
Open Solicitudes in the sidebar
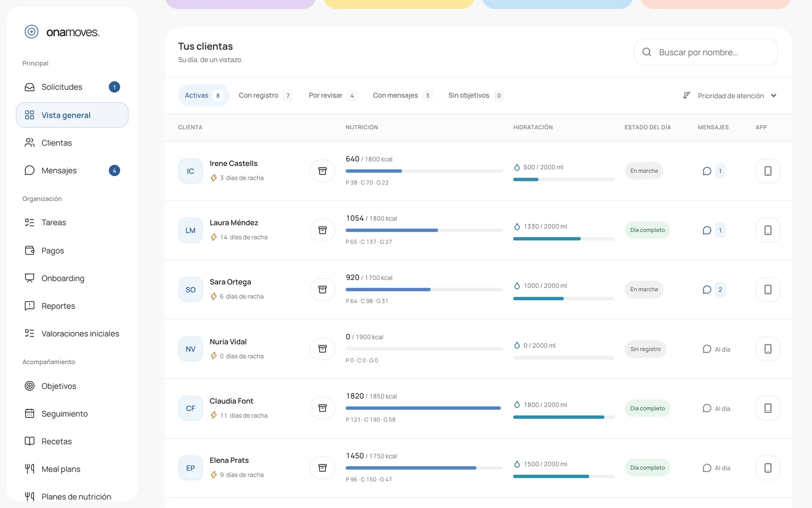72,87
